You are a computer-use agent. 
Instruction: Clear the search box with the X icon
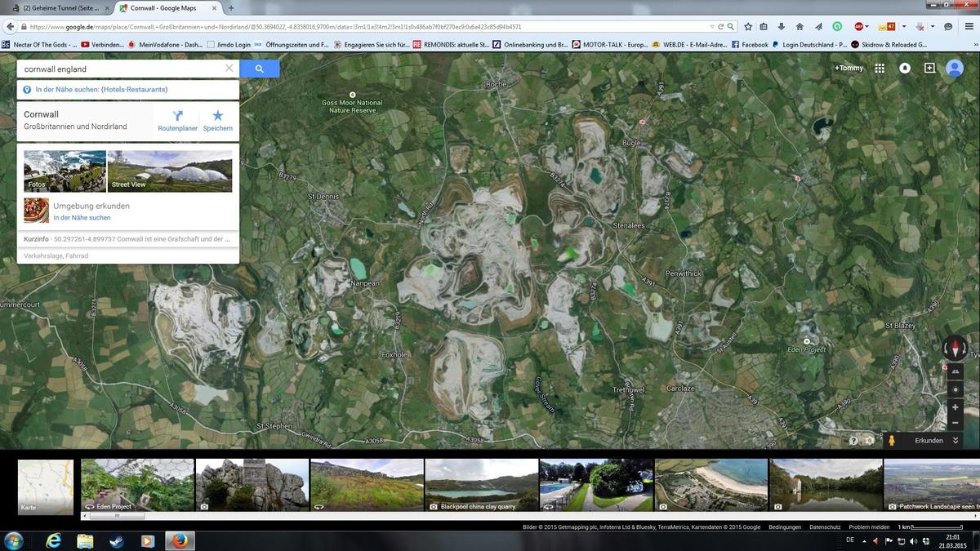point(229,69)
